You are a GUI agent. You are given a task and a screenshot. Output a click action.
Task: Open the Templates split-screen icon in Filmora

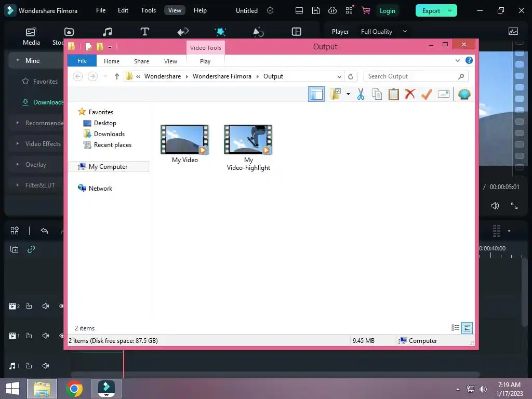296,32
